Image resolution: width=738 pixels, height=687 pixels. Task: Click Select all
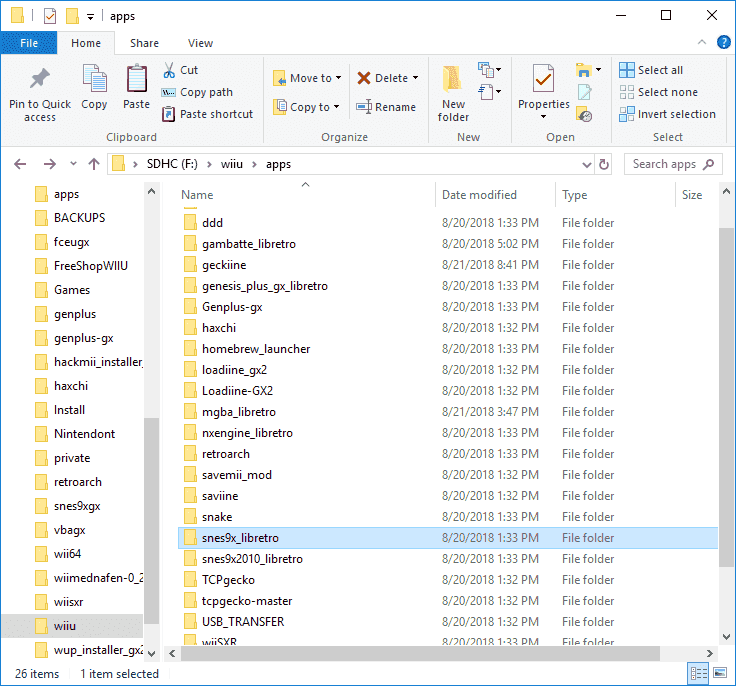pos(651,70)
